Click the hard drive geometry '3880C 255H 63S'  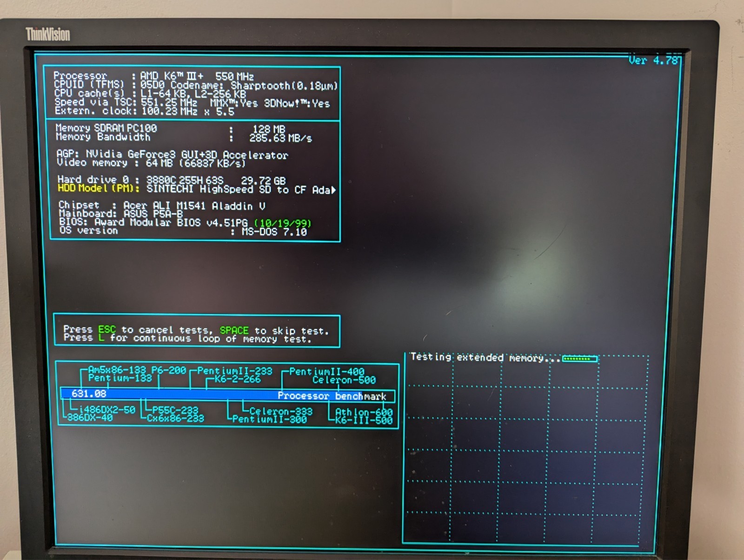pos(185,180)
